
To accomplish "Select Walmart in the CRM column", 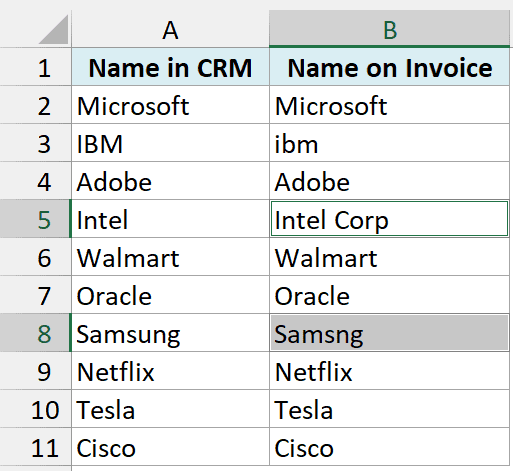I will point(170,257).
